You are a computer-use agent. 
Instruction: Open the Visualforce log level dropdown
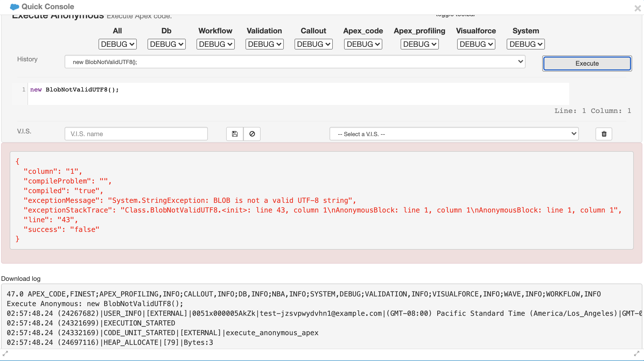click(x=476, y=44)
